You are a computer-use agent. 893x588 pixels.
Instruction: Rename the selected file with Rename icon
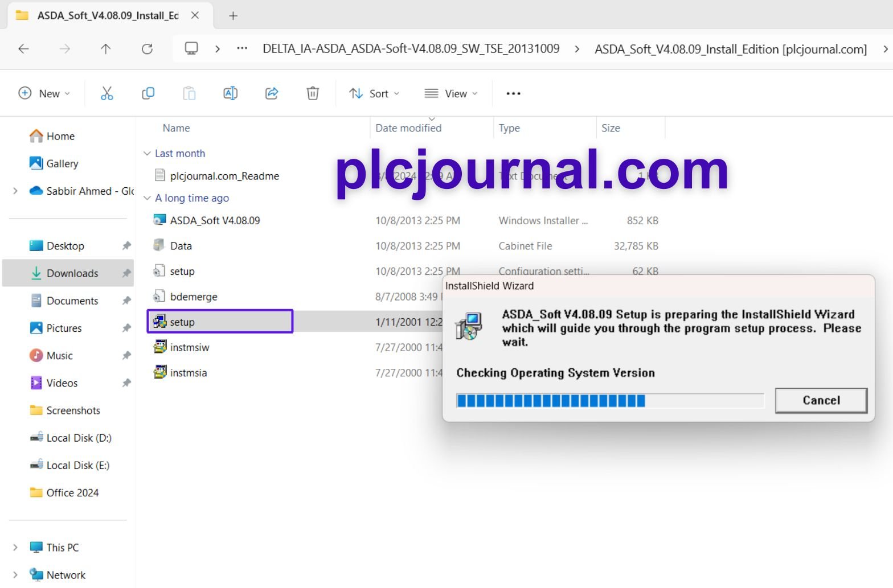pos(230,93)
